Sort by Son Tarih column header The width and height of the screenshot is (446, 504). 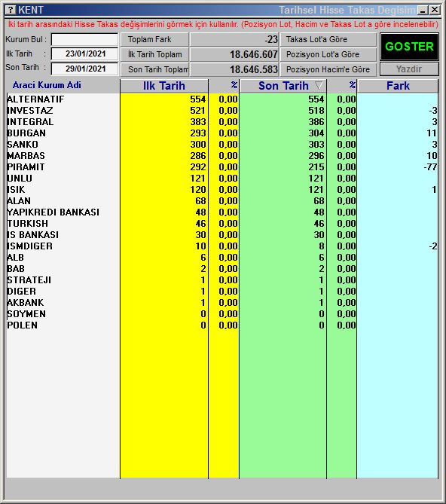pos(283,86)
